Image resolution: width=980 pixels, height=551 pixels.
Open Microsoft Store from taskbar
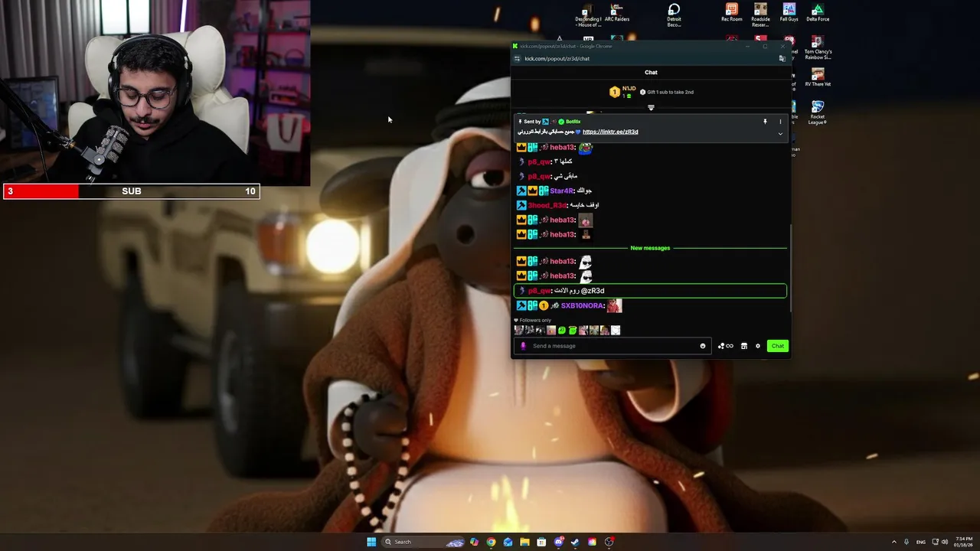click(x=541, y=542)
